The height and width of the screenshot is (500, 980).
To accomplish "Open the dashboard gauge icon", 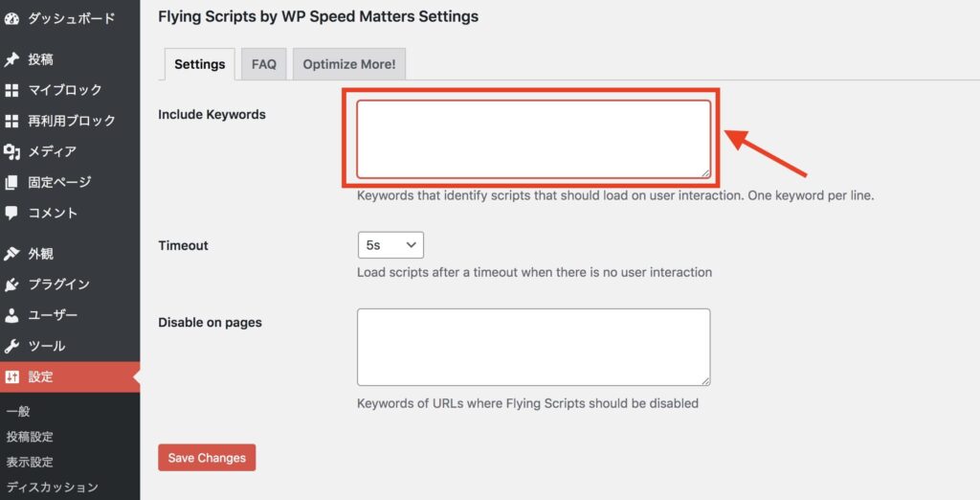I will click(x=11, y=19).
